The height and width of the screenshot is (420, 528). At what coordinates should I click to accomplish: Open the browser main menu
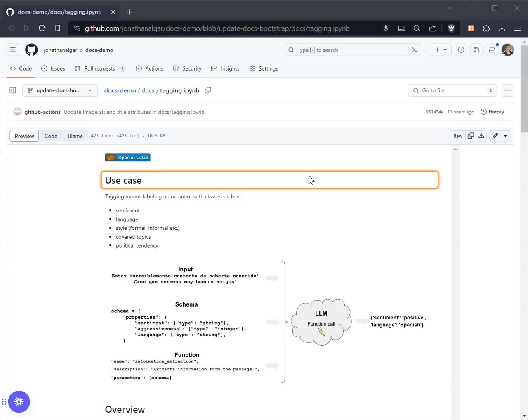[517, 28]
